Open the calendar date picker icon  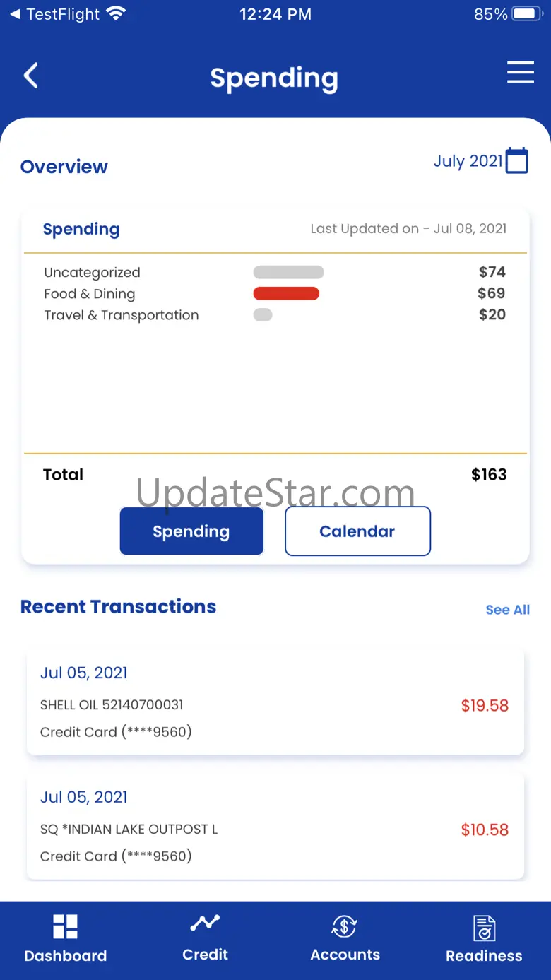517,160
